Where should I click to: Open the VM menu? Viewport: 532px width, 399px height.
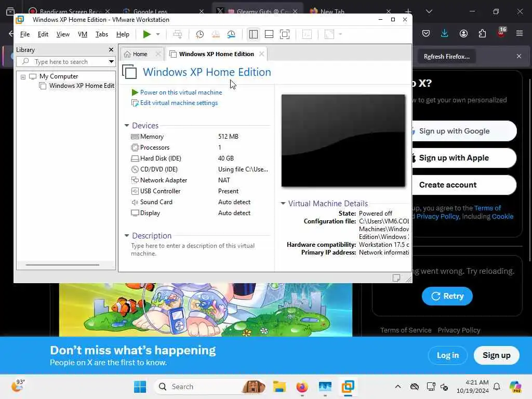pos(83,34)
